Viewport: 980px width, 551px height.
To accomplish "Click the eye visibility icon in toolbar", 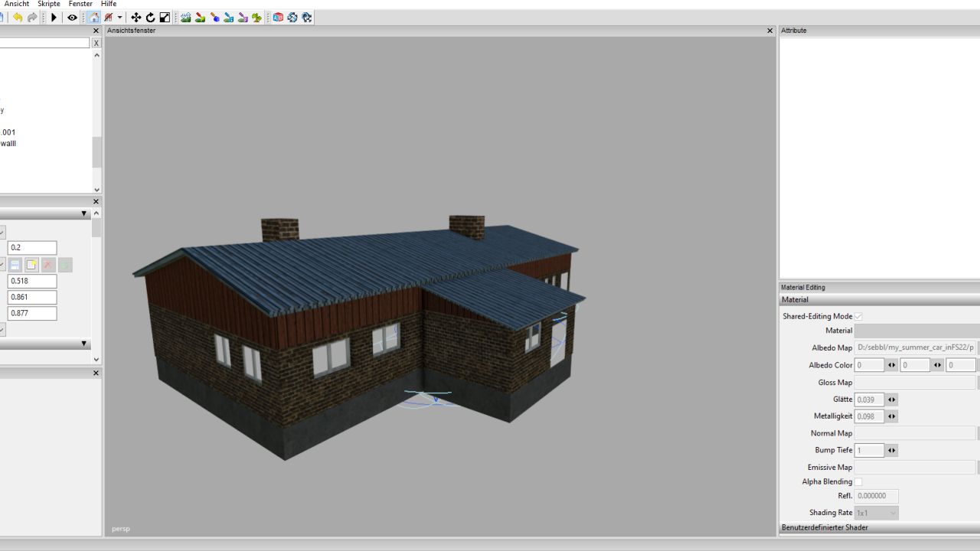I will click(x=72, y=18).
